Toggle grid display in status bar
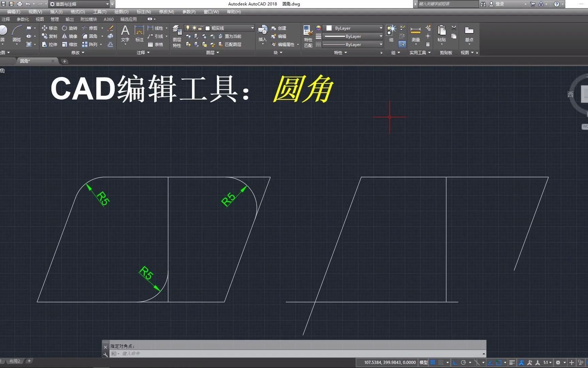 (433, 363)
